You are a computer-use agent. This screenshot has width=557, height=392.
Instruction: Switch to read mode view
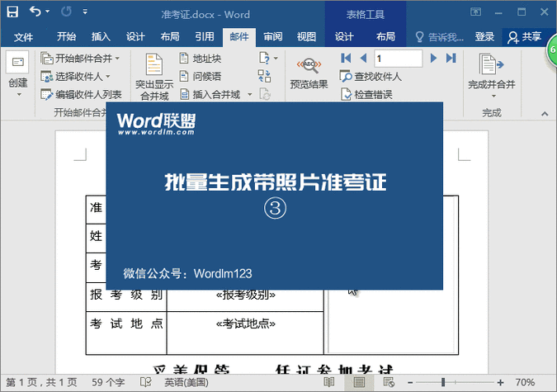coord(329,382)
